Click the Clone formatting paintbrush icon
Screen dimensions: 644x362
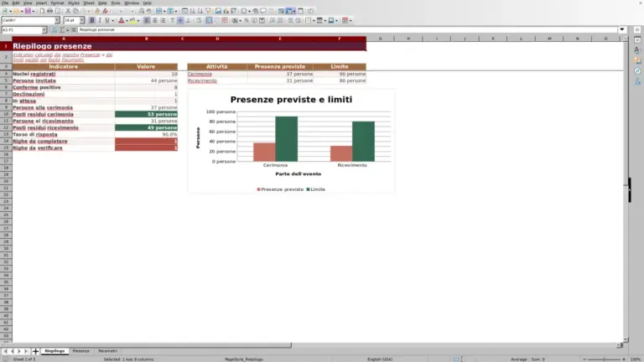coord(97,11)
